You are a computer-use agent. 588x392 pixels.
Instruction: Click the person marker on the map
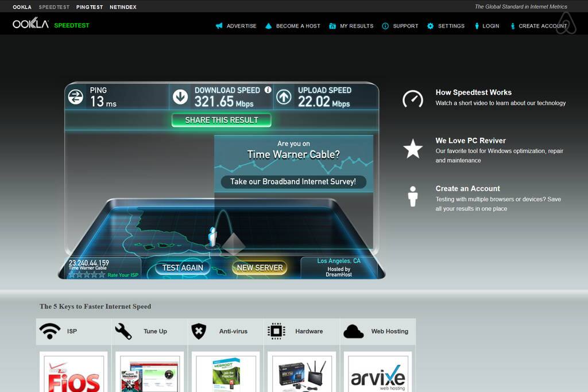pyautogui.click(x=212, y=236)
